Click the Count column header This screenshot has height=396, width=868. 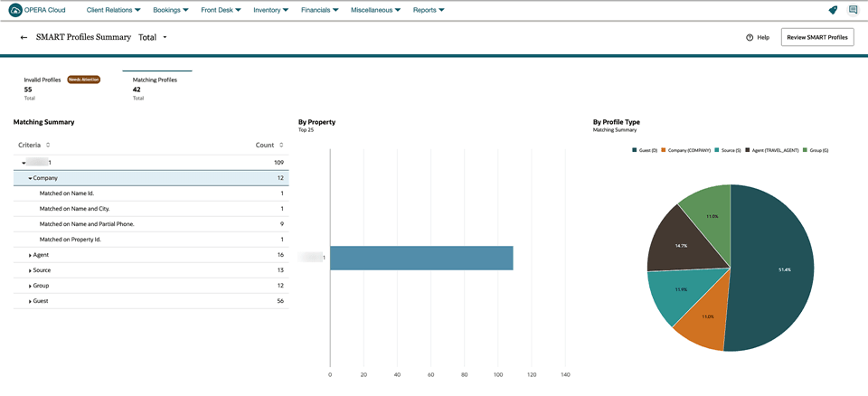[265, 145]
